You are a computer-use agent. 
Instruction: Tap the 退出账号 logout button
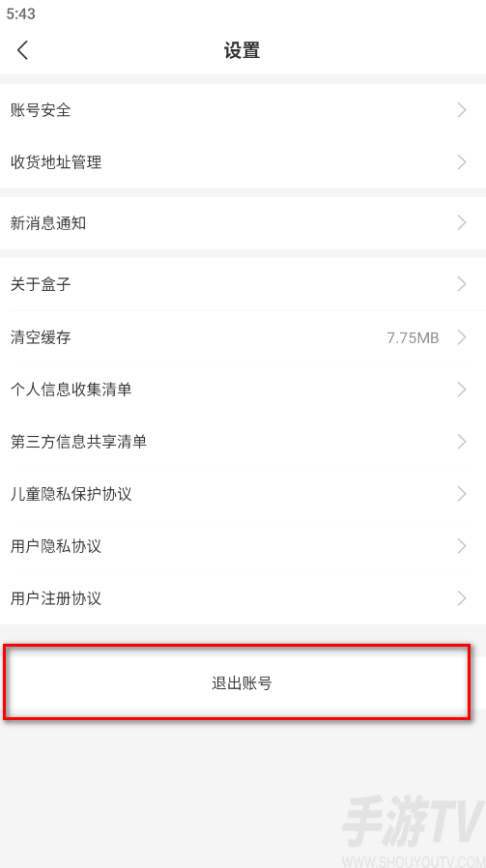pyautogui.click(x=242, y=683)
